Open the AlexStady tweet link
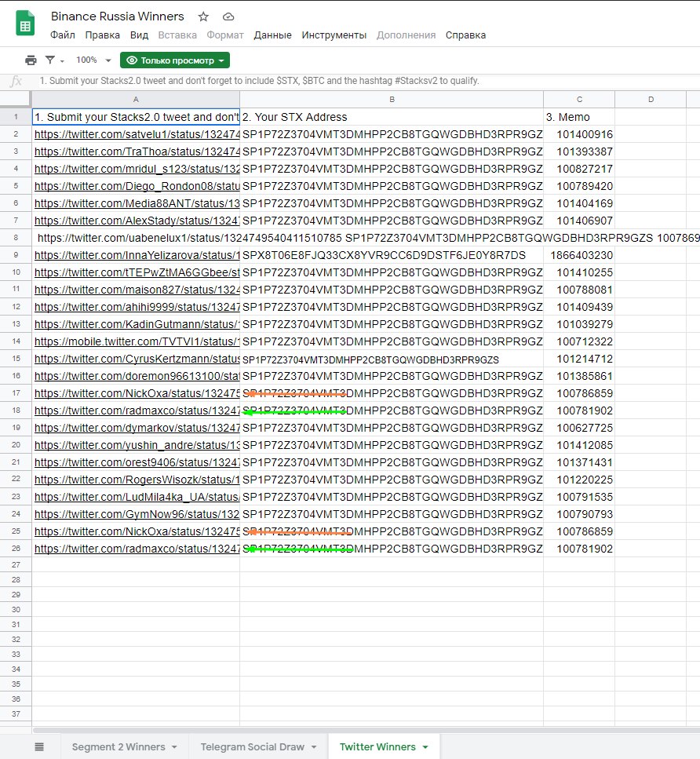The width and height of the screenshot is (700, 759). 137,221
